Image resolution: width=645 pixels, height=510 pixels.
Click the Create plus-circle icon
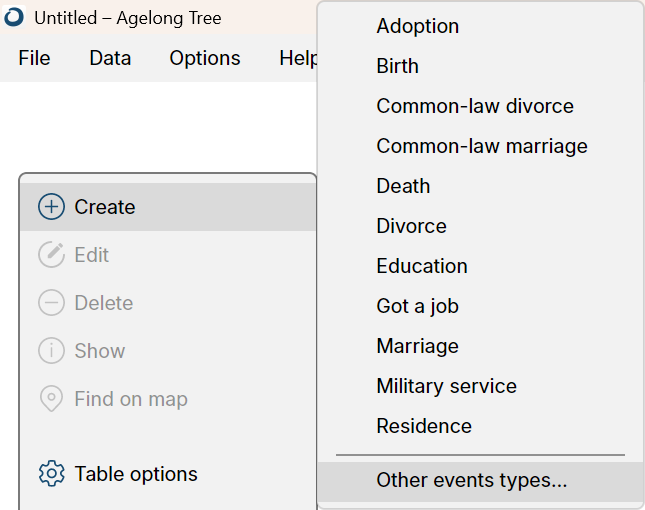(x=51, y=206)
